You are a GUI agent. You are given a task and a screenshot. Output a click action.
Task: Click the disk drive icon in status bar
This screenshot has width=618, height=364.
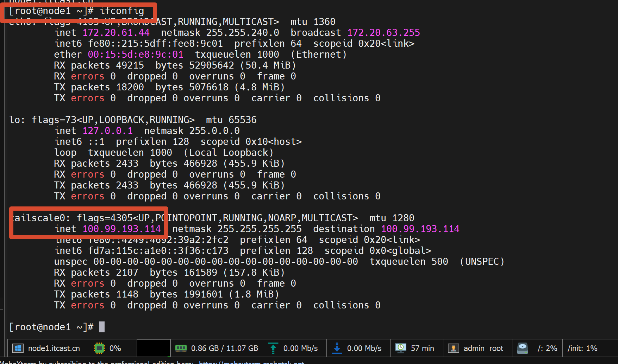(523, 348)
